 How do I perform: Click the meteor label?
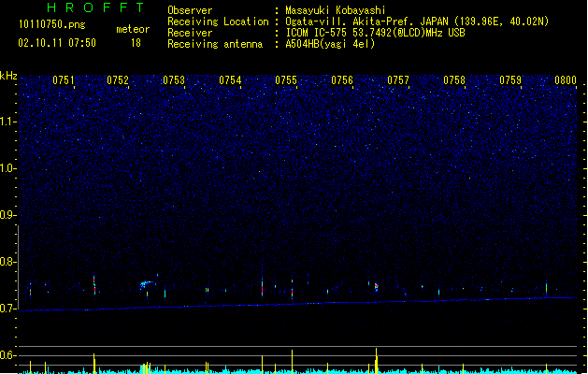[133, 29]
